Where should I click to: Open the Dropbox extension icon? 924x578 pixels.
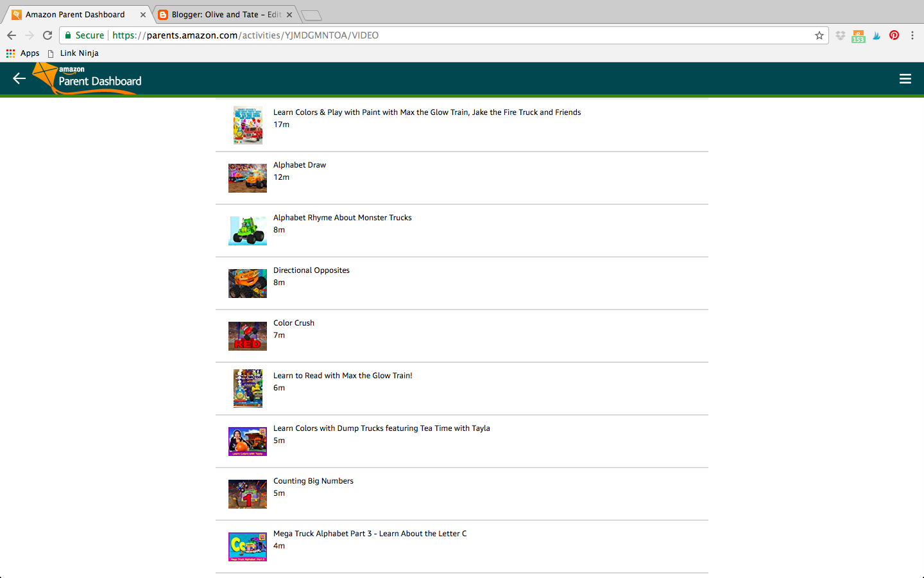(x=841, y=35)
